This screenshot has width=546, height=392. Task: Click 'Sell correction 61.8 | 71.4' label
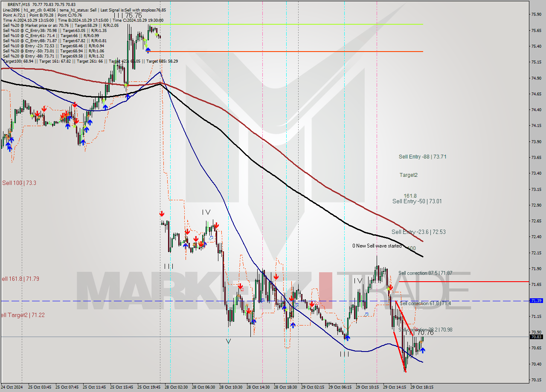tap(425, 304)
